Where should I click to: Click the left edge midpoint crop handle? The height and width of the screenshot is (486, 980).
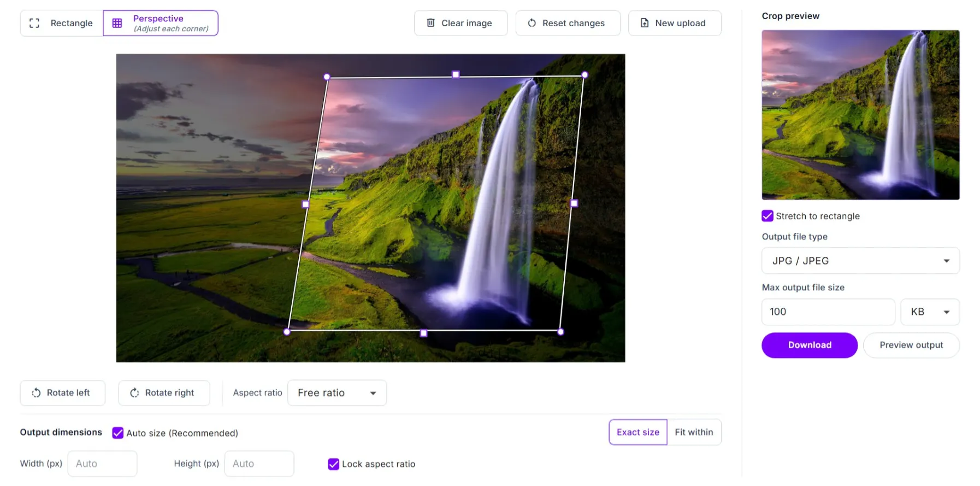coord(305,204)
